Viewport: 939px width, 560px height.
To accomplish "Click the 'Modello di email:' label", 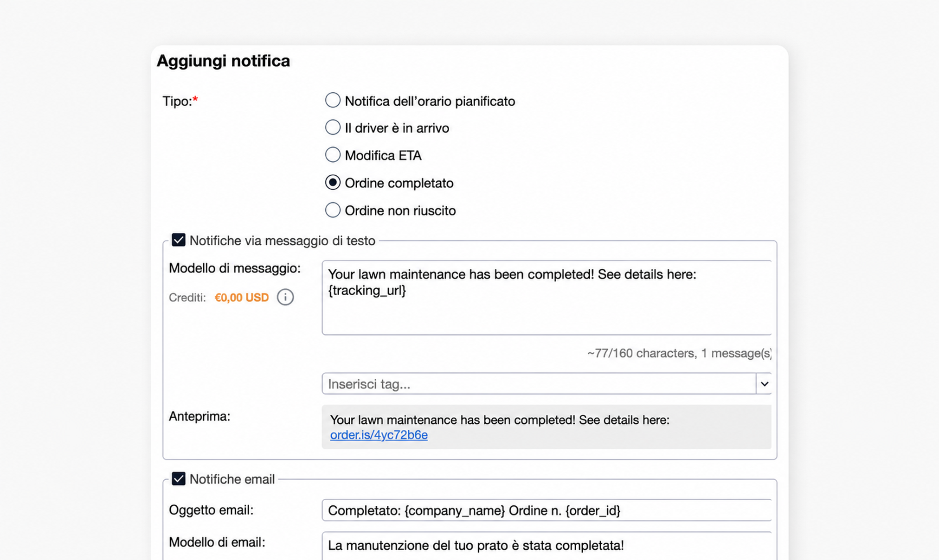I will click(217, 542).
